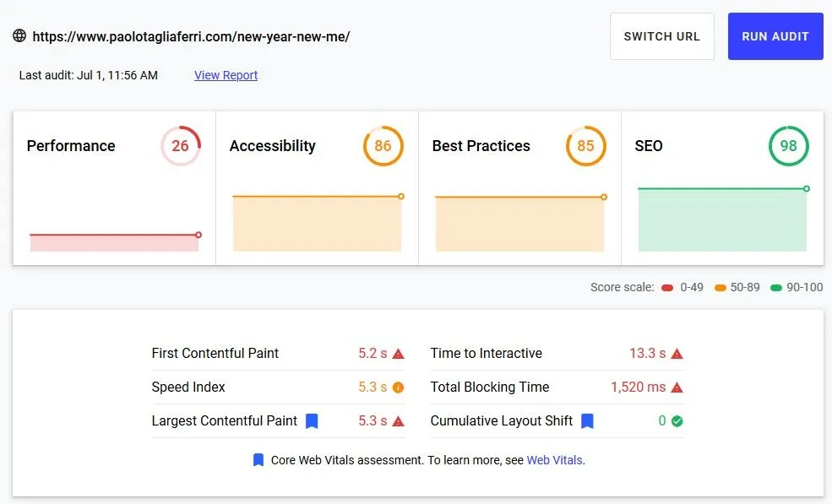Click the 5.2 s First Contentful Paint value
The image size is (832, 504).
(372, 354)
